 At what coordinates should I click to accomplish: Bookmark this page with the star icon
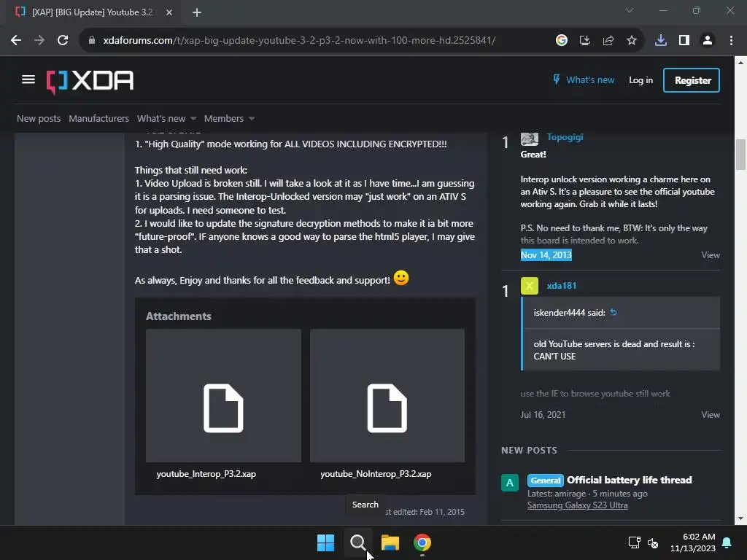tap(631, 41)
